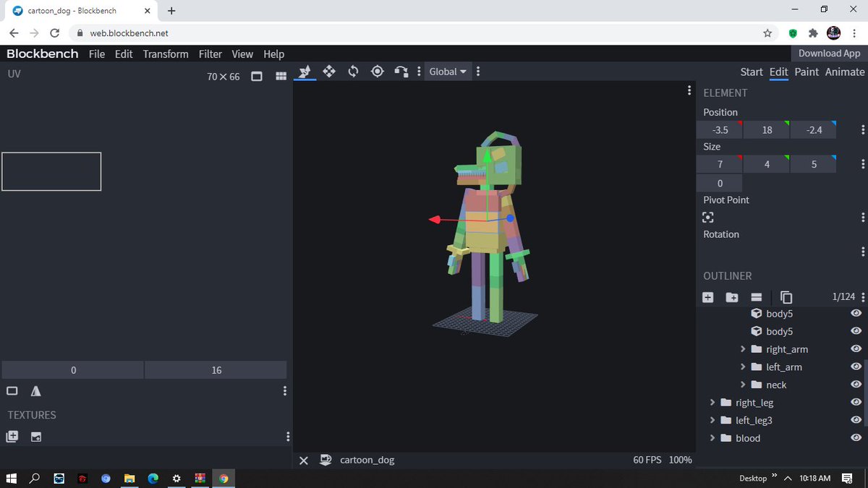
Task: Open the Global transform space dropdown
Action: (447, 71)
